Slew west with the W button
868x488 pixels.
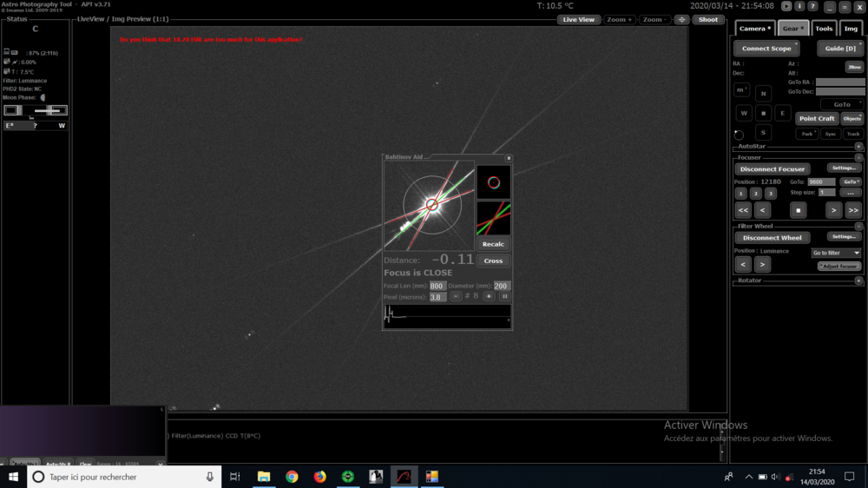click(x=744, y=113)
